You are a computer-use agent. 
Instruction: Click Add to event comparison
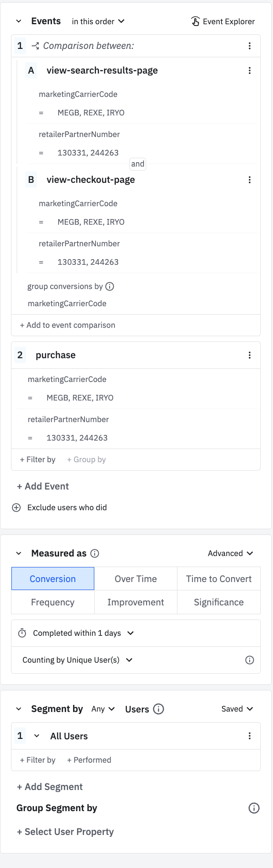tap(67, 325)
